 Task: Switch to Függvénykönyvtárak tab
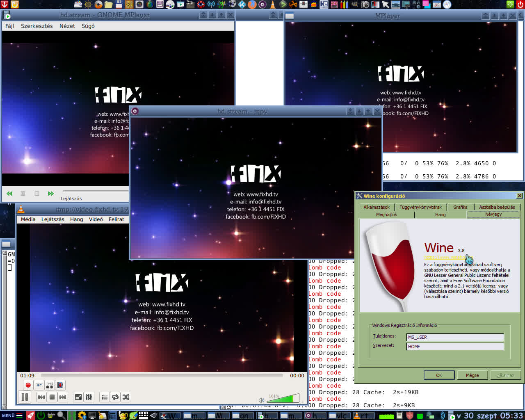click(420, 207)
